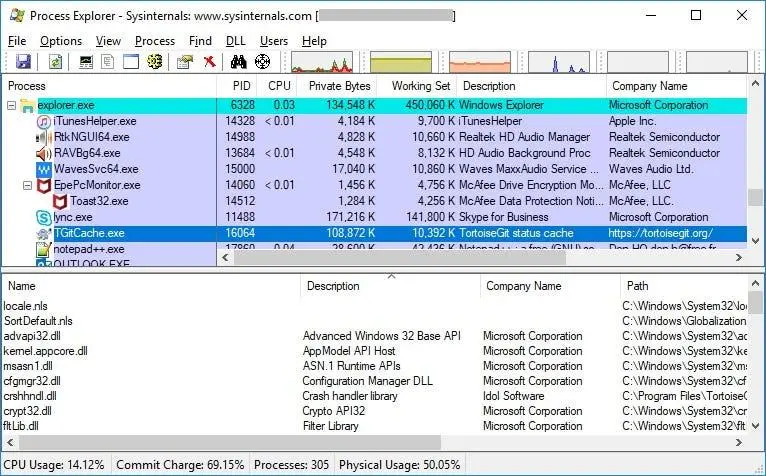Viewport: 766px width, 476px height.
Task: Sort DLL list by Path header
Action: pyautogui.click(x=684, y=286)
